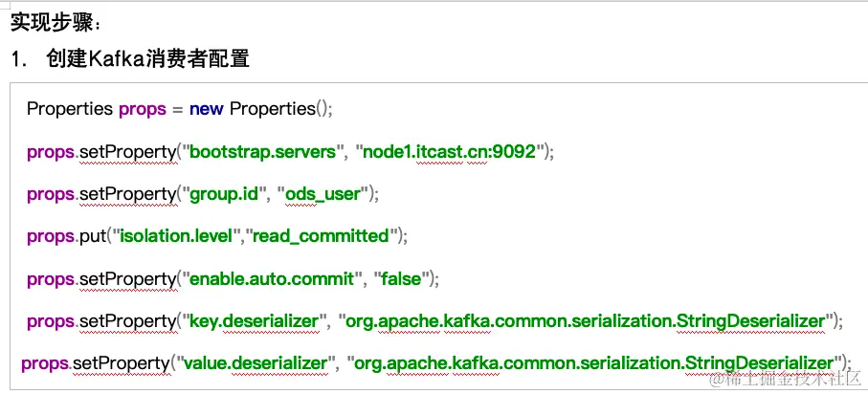Click the string "enable.auto.commit"
868x394 pixels.
tap(271, 278)
